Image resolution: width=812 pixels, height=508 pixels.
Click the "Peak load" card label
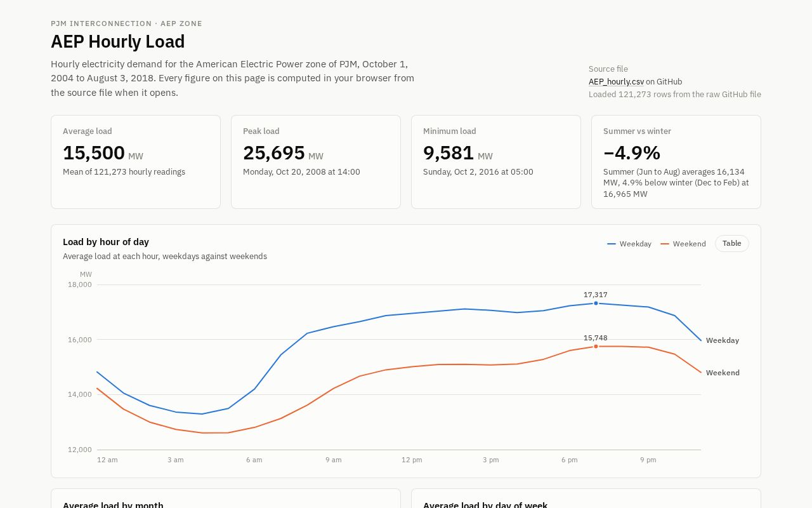(261, 131)
